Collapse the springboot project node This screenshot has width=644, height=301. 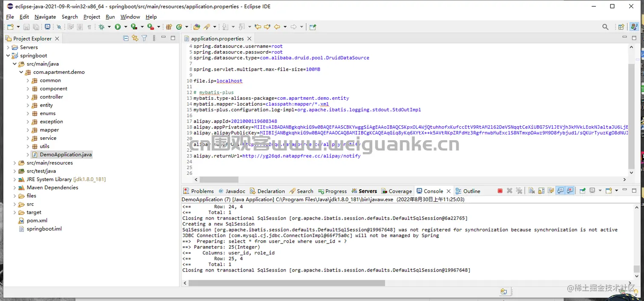pyautogui.click(x=9, y=55)
